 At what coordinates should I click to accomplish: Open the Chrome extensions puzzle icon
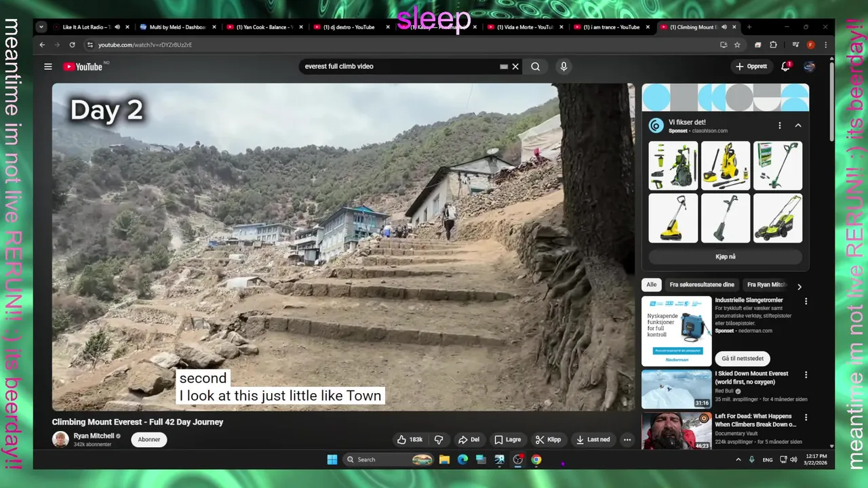pos(773,45)
